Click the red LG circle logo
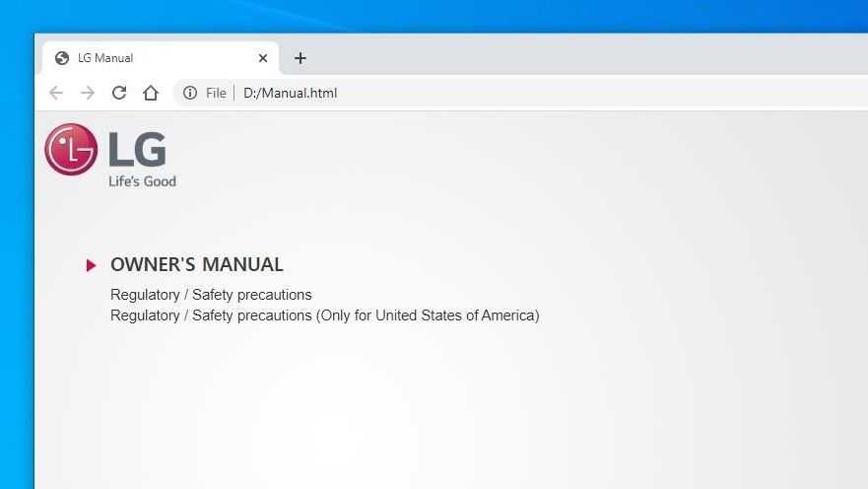Viewport: 868px width, 489px height. (71, 150)
